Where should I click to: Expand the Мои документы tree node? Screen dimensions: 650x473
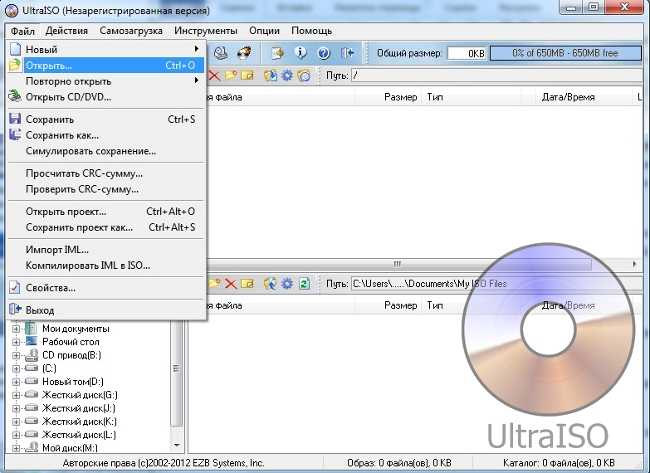[16, 329]
